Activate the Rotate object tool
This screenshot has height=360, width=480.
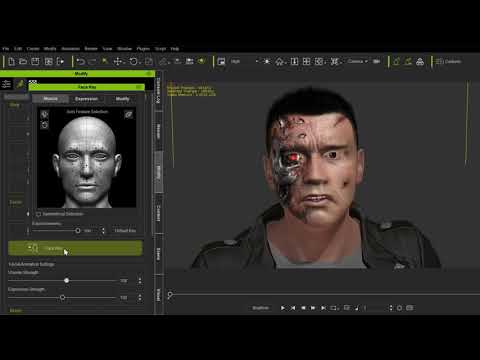133,62
